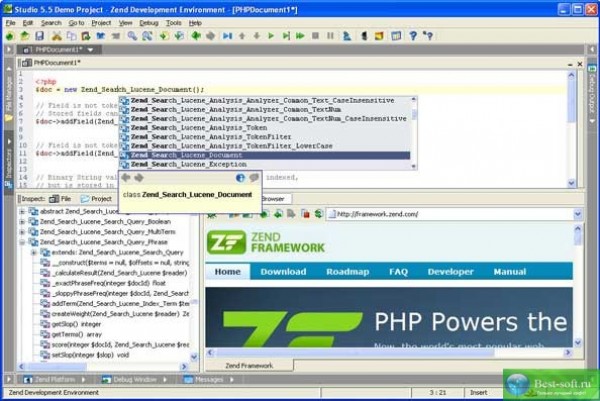Click the Pause debug icon

[x=330, y=36]
